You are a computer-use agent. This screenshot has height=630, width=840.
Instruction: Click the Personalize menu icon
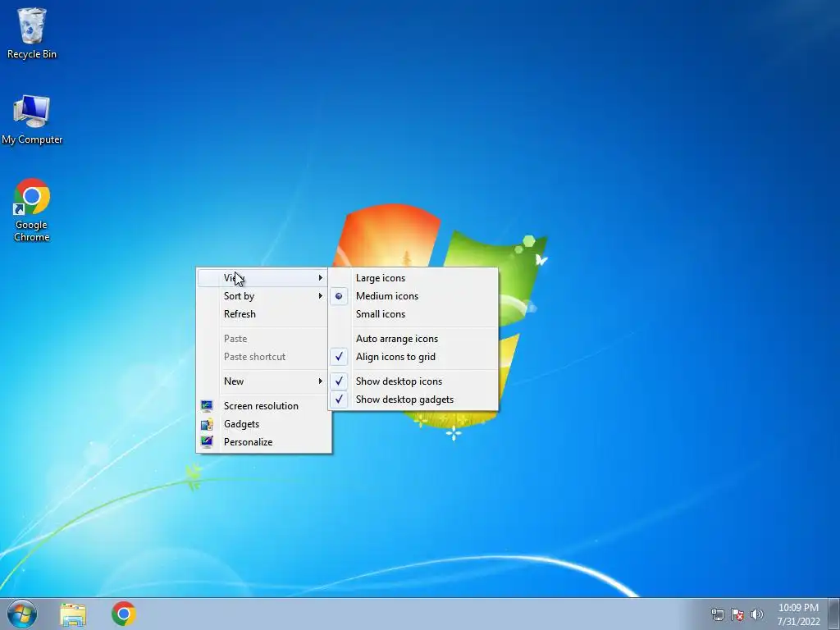click(x=207, y=442)
